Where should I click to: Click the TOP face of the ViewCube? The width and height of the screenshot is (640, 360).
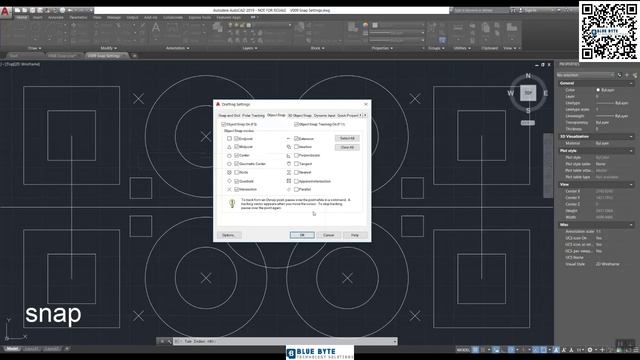(528, 93)
